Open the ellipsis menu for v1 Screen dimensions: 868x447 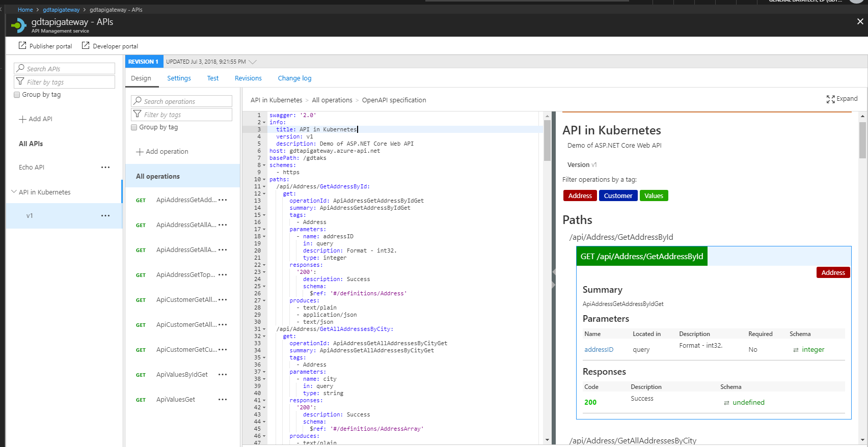[x=105, y=215]
